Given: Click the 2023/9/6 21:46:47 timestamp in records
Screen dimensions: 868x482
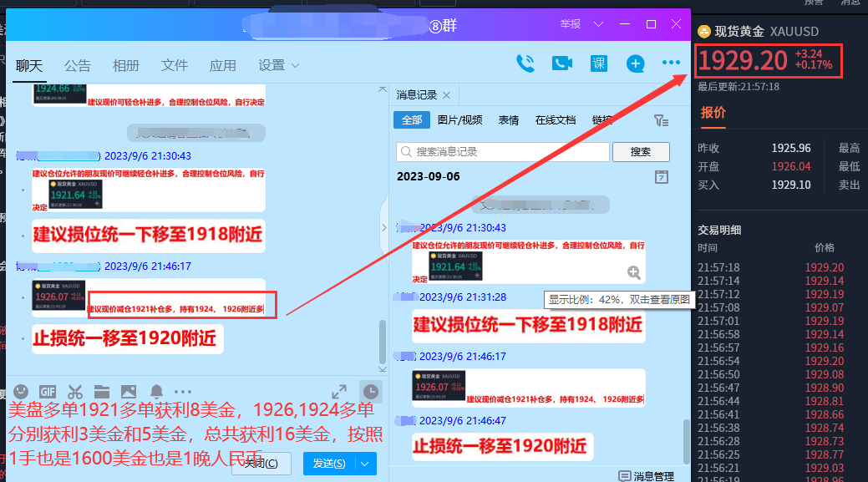Looking at the screenshot, I should click(463, 420).
